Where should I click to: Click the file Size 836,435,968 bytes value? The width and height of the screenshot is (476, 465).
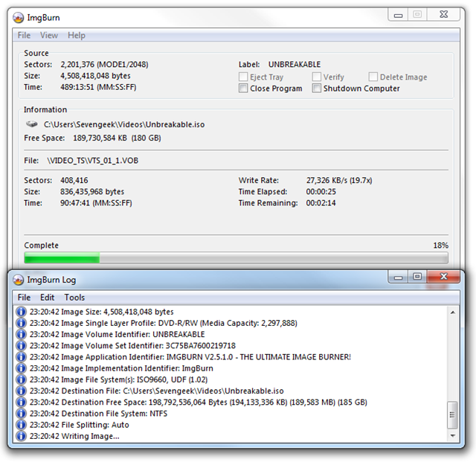tap(92, 192)
